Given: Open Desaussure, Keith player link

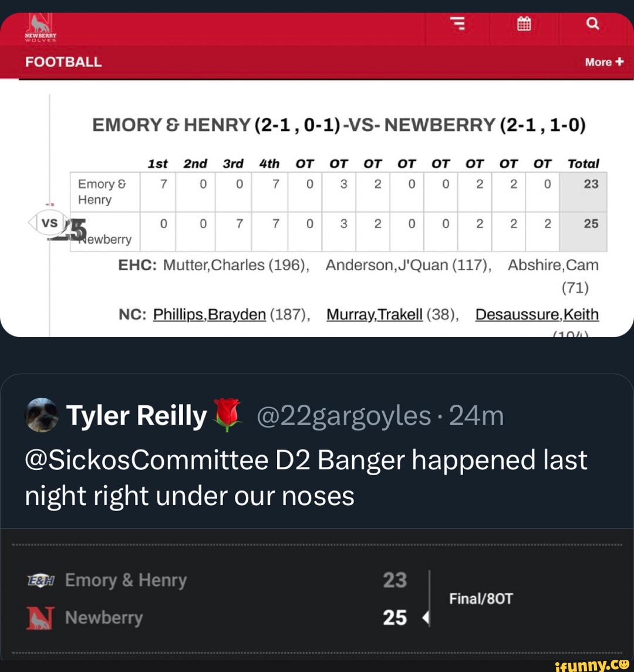Looking at the screenshot, I should [537, 315].
